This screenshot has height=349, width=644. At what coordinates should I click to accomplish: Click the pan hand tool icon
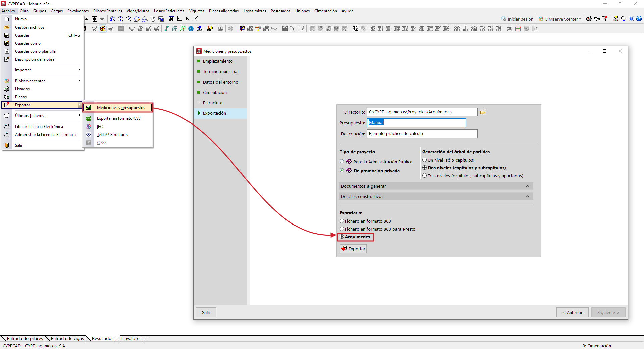153,19
